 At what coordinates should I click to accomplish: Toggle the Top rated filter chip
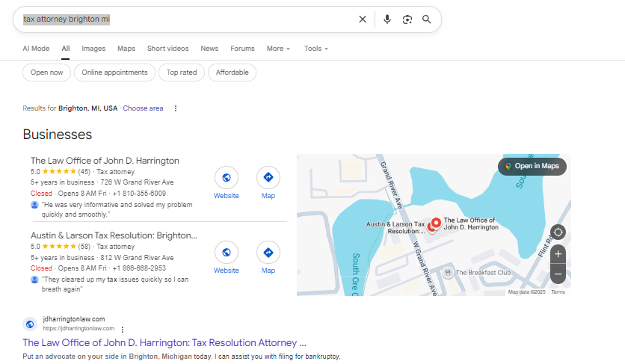182,73
